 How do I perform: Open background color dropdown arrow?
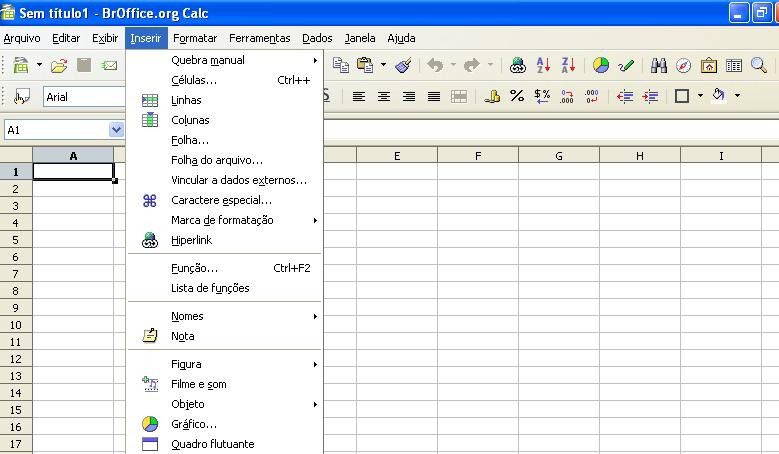click(x=738, y=97)
